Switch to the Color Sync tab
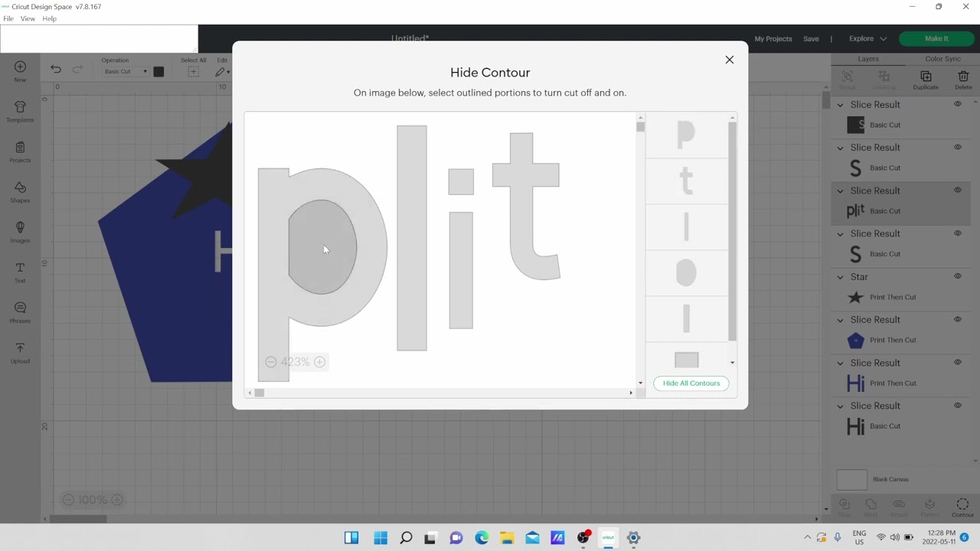Viewport: 980px width, 551px height. pos(942,59)
